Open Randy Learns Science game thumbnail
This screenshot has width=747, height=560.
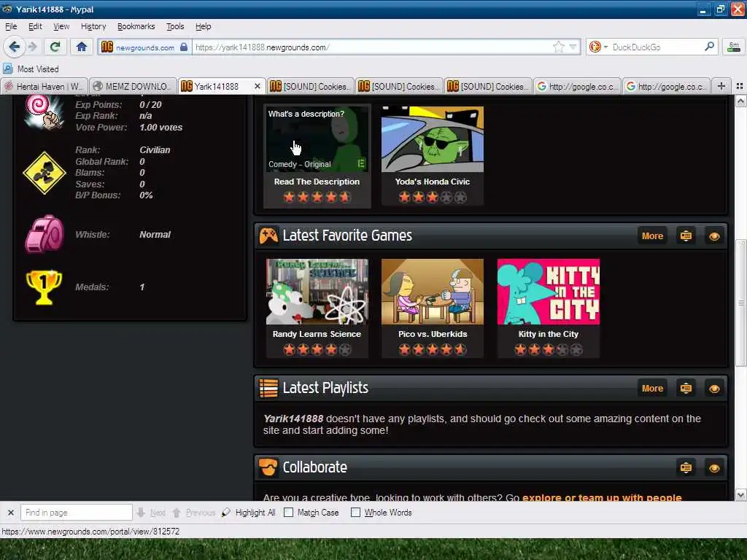[x=317, y=292]
